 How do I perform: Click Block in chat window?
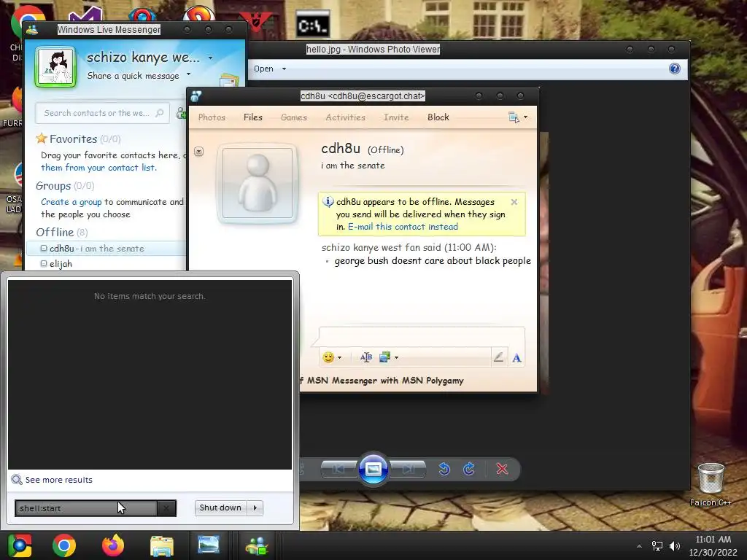click(x=438, y=117)
